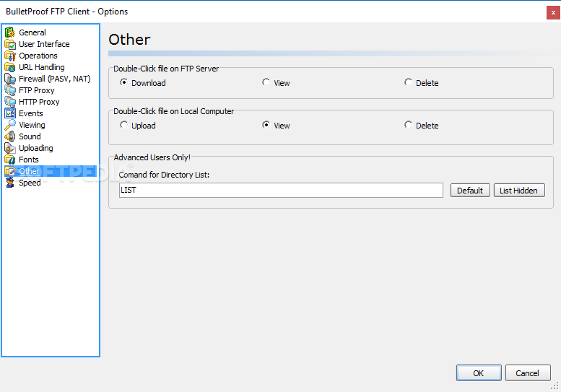Screen dimensions: 561x392
Task: Go to URL Handling settings
Action: pyautogui.click(x=41, y=67)
